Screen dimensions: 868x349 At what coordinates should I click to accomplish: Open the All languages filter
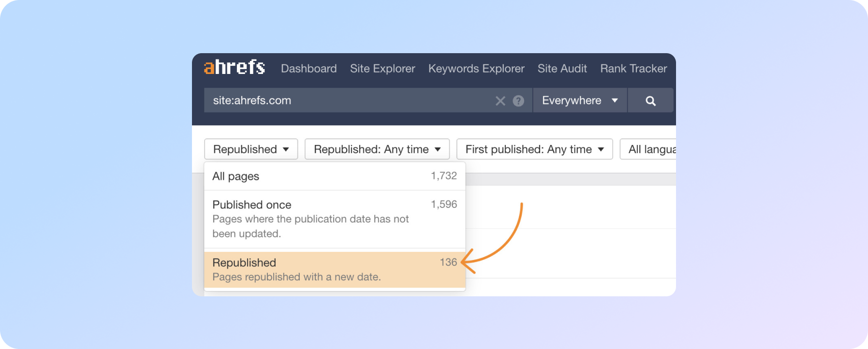pos(648,149)
